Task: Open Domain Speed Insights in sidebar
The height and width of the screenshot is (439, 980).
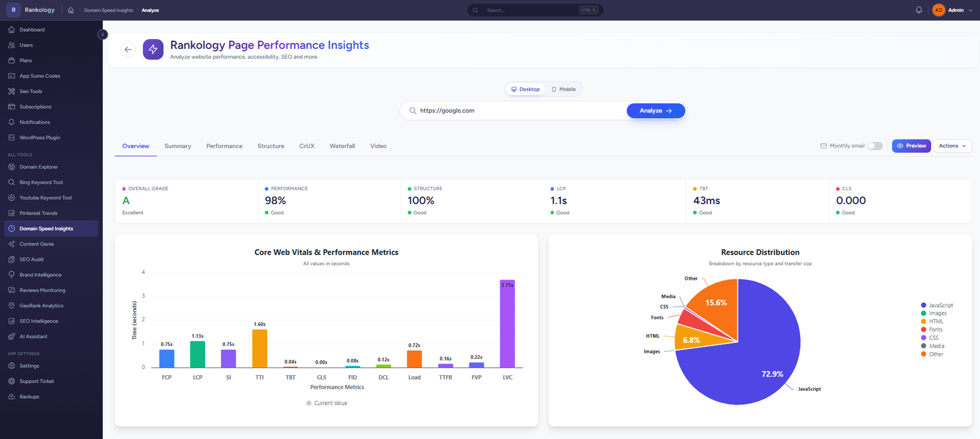Action: [51, 228]
